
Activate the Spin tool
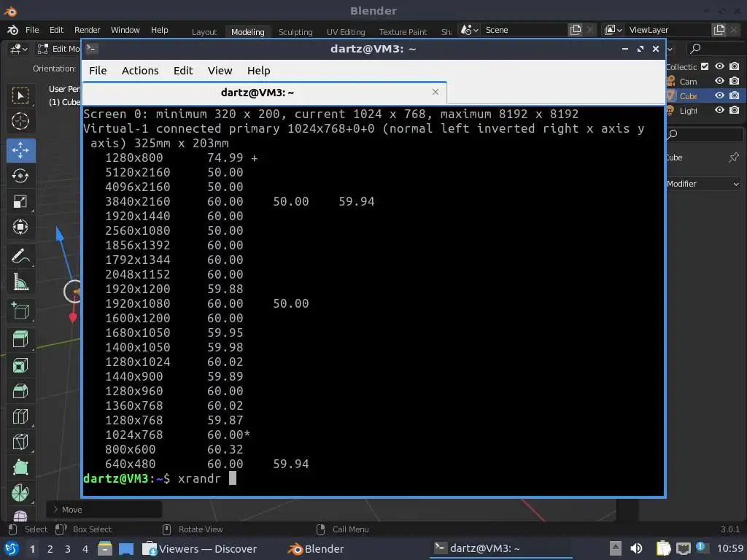[x=20, y=494]
